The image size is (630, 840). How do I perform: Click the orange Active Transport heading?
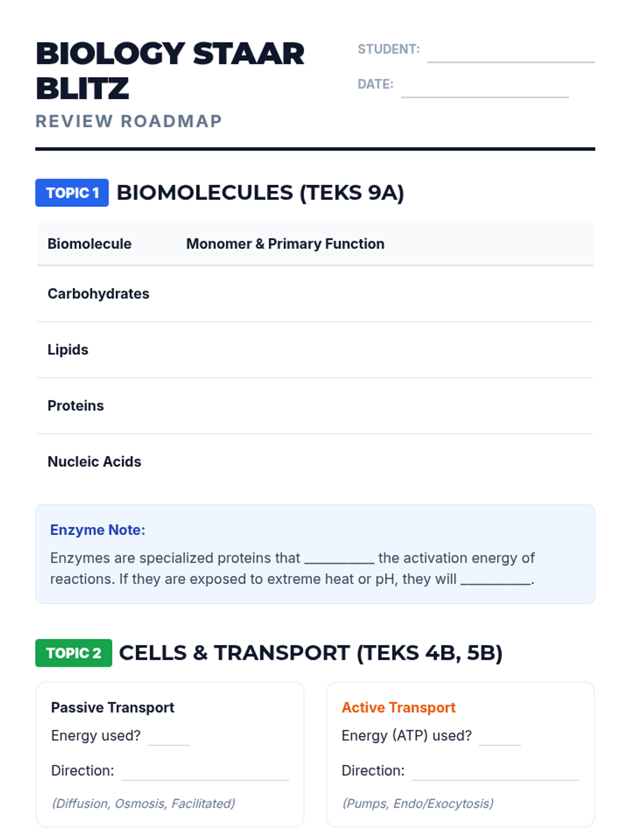pos(398,708)
